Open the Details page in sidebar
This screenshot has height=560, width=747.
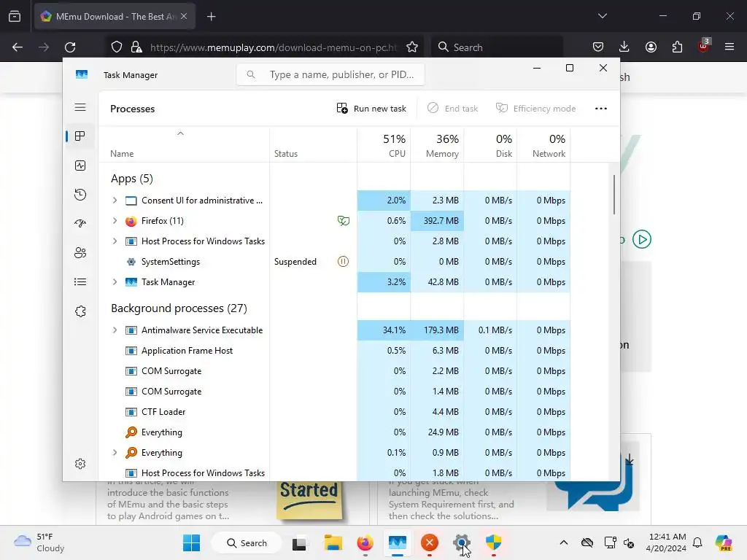[80, 282]
